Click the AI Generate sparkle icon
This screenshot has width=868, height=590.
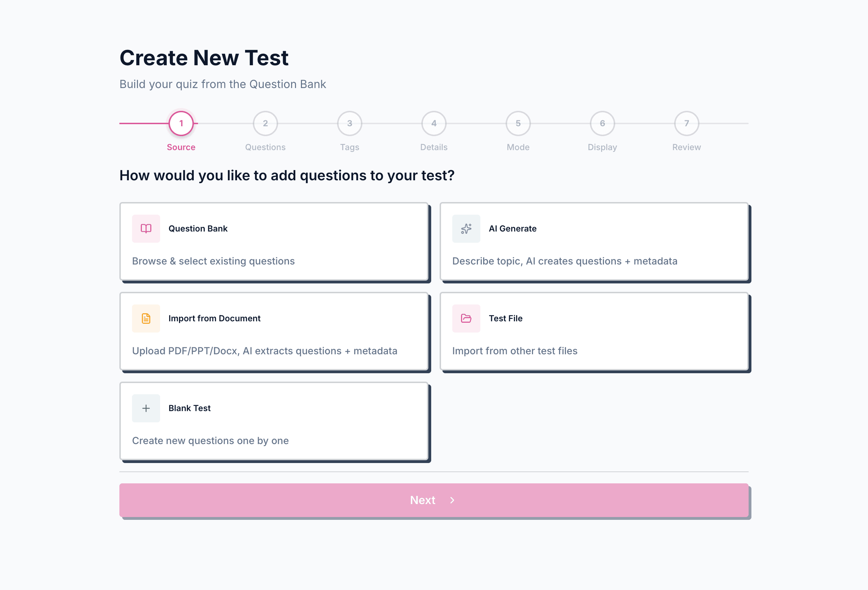[466, 229]
